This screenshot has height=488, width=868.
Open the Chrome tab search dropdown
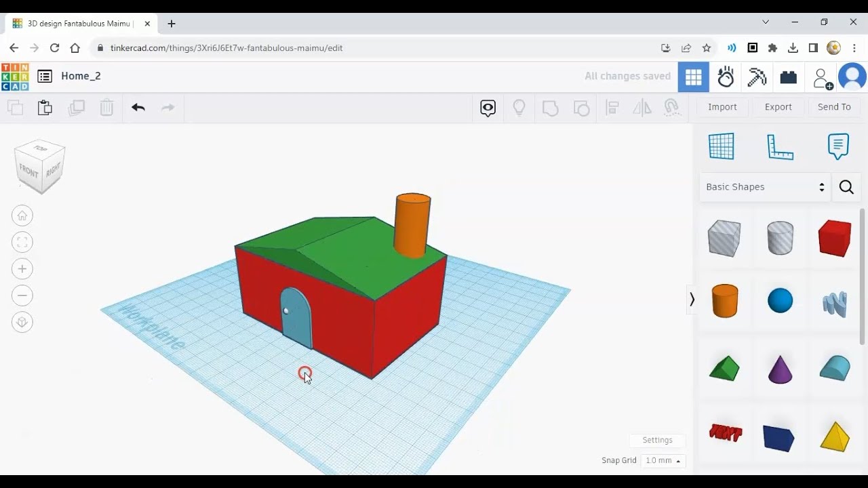point(766,22)
